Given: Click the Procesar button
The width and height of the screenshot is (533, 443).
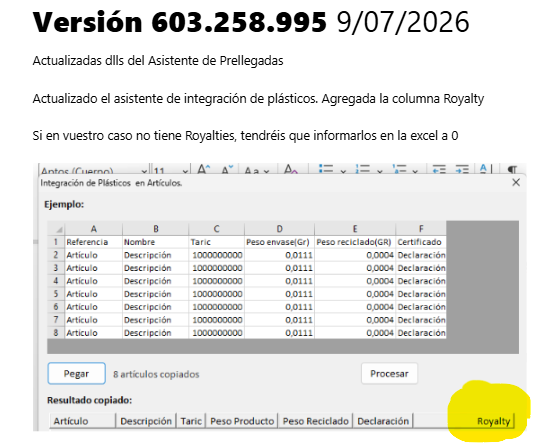Looking at the screenshot, I should [x=389, y=373].
